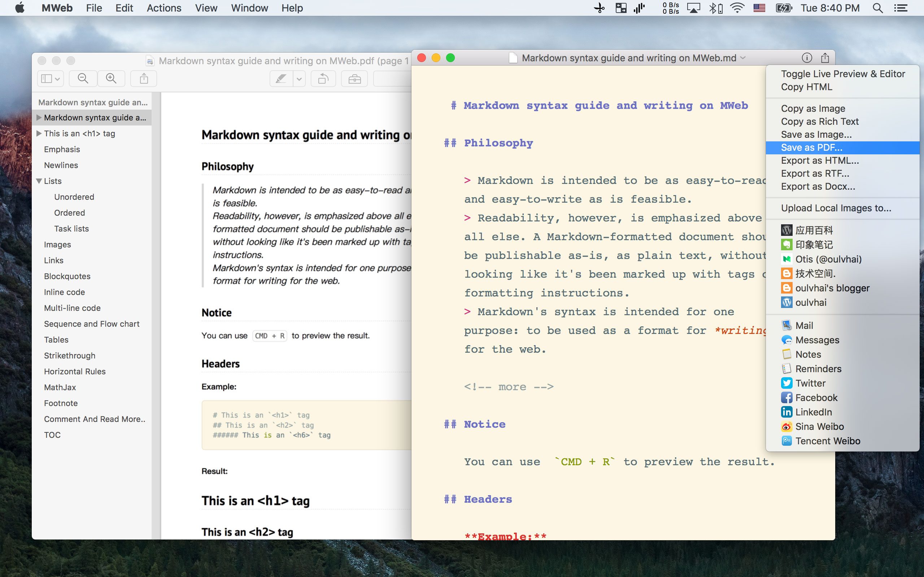924x577 pixels.
Task: Open the Actions menu in menu bar
Action: (164, 8)
